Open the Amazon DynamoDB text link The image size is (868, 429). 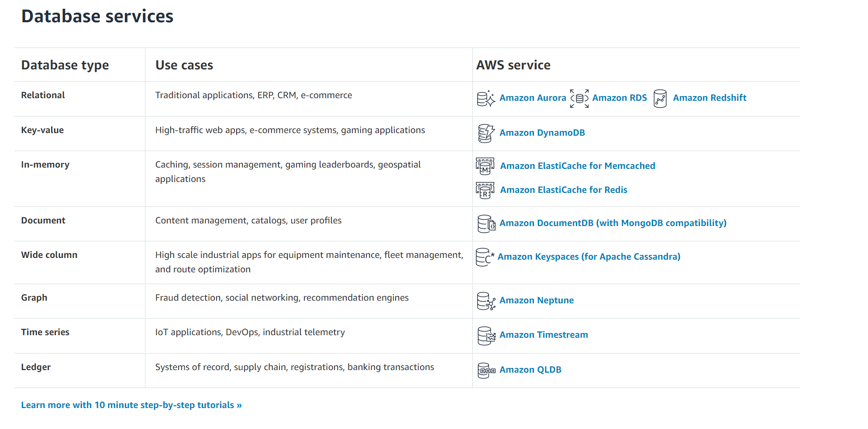click(542, 133)
